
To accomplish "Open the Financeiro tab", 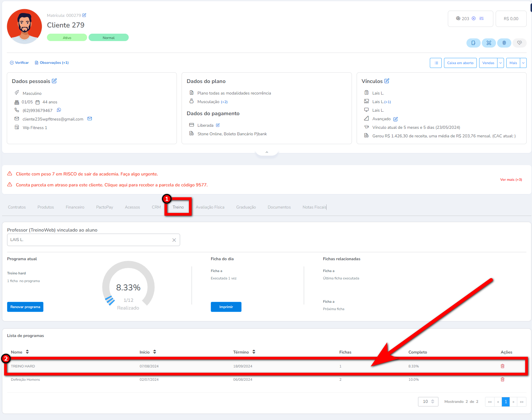I will (75, 207).
